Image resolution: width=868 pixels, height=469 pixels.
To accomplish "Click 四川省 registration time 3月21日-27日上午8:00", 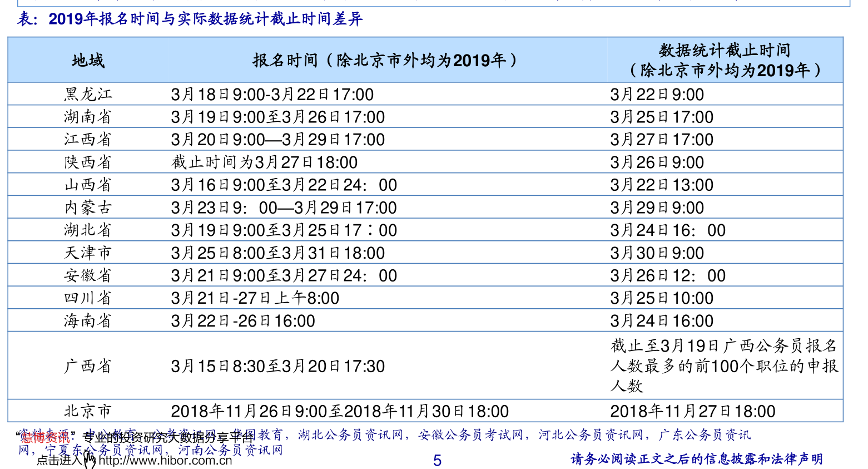I will coord(255,298).
